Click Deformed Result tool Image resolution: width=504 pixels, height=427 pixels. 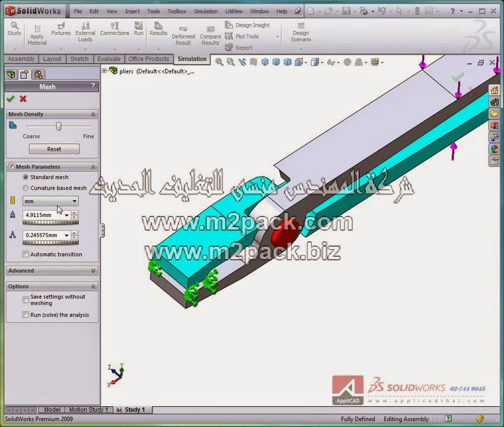(x=183, y=35)
